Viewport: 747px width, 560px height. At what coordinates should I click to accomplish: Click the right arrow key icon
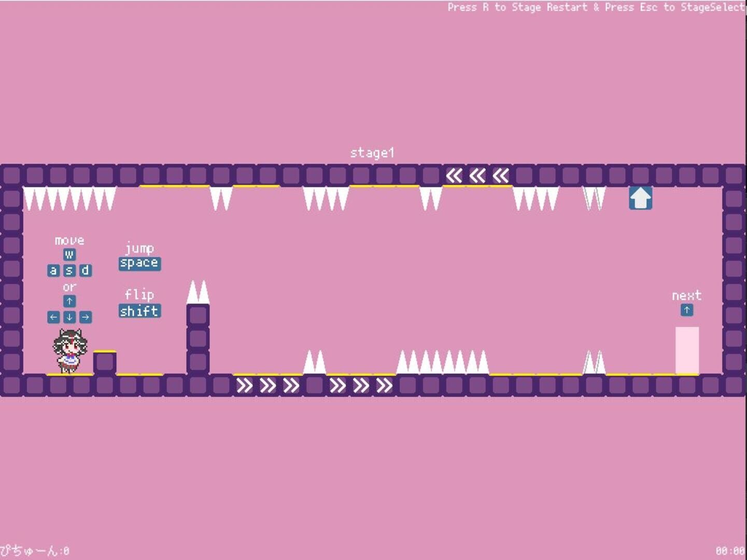85,317
